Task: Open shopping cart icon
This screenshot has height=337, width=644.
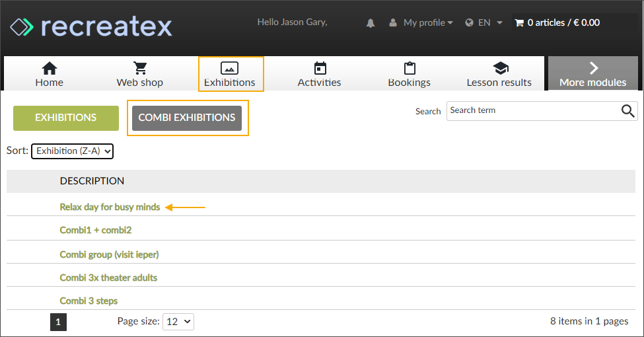Action: pos(520,23)
